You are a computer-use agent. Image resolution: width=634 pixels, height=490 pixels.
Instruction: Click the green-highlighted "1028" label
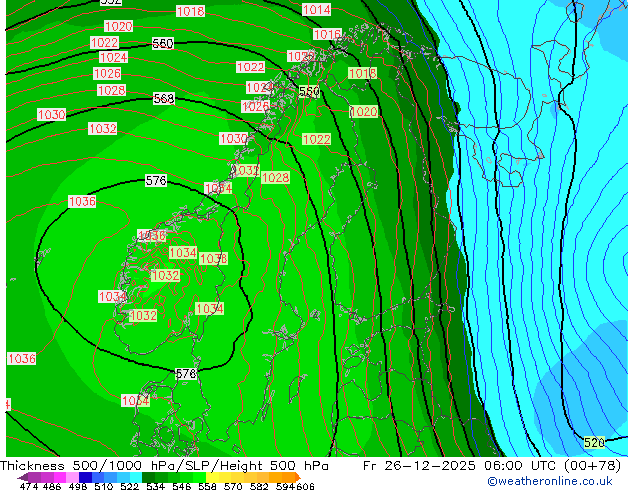(275, 177)
